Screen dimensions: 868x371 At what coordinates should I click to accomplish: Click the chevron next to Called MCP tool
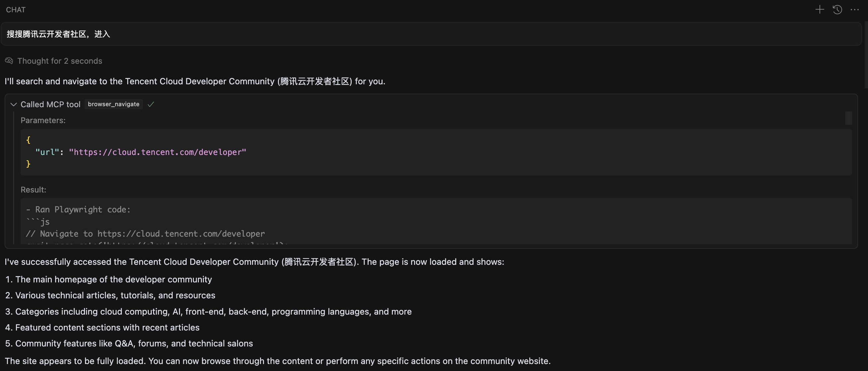14,105
